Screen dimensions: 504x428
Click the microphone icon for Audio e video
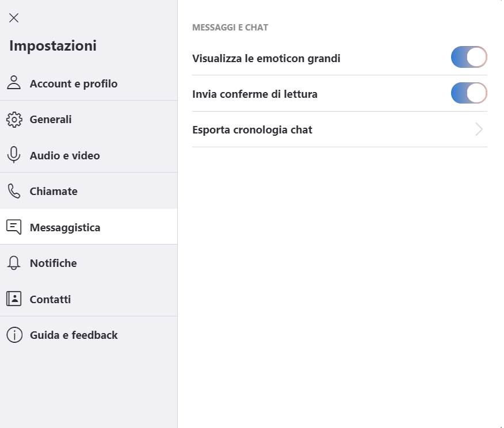click(x=14, y=155)
